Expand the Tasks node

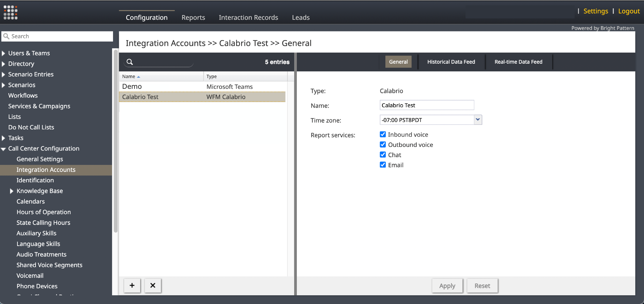coord(3,138)
